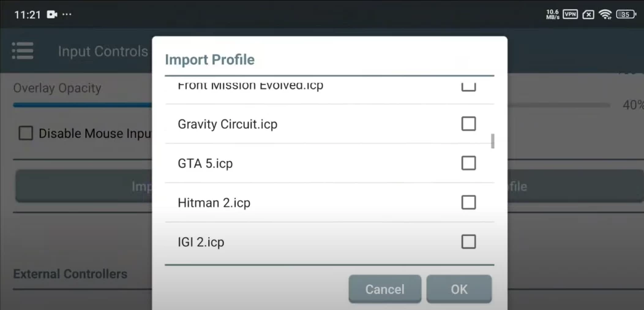Check the Gravity Circuit.icp checkbox
Viewport: 644px width, 310px height.
coord(468,124)
